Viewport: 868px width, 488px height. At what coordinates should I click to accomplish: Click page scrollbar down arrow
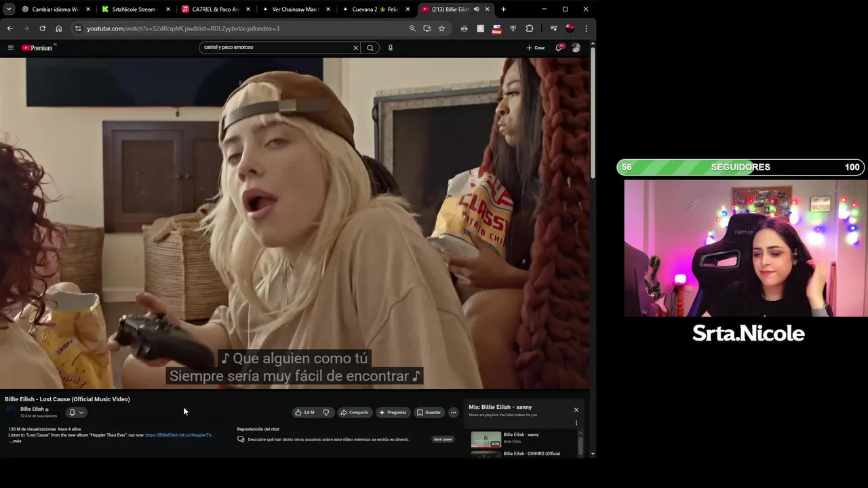tap(593, 453)
